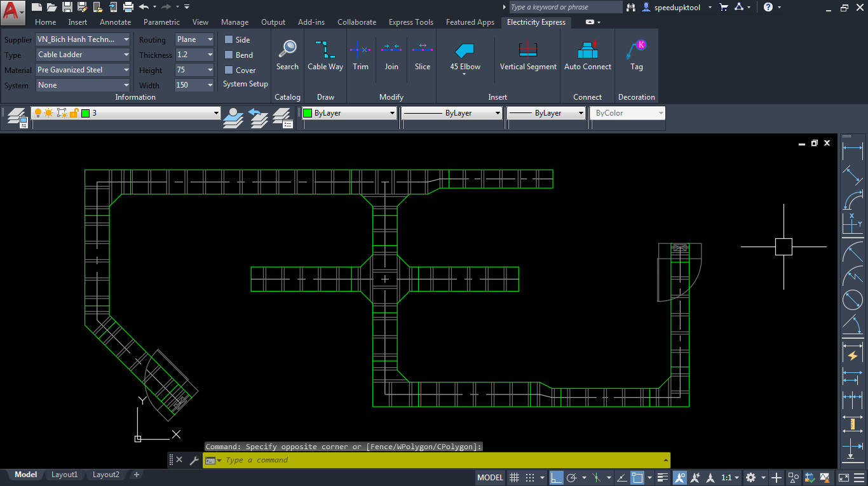Toggle the drawing grid display in status bar

click(513, 478)
